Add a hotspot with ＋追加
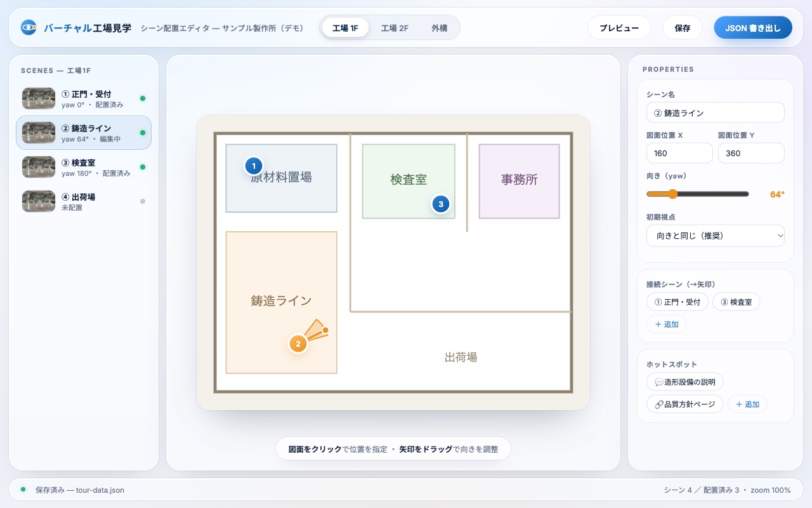This screenshot has width=812, height=508. click(747, 404)
